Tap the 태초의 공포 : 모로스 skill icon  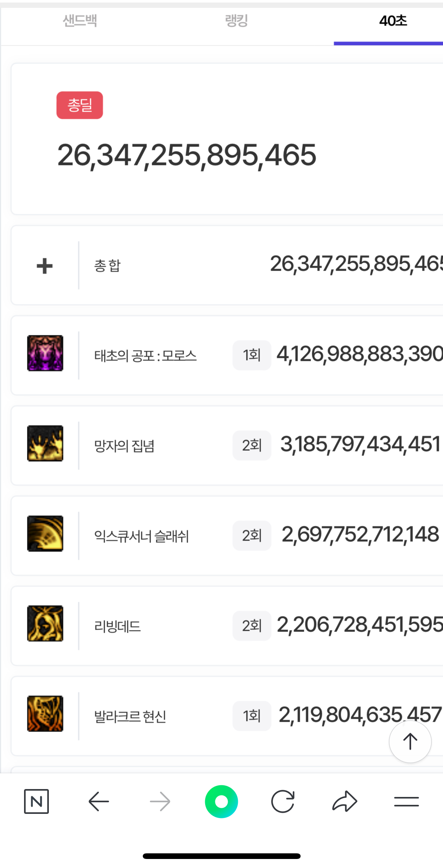point(45,353)
